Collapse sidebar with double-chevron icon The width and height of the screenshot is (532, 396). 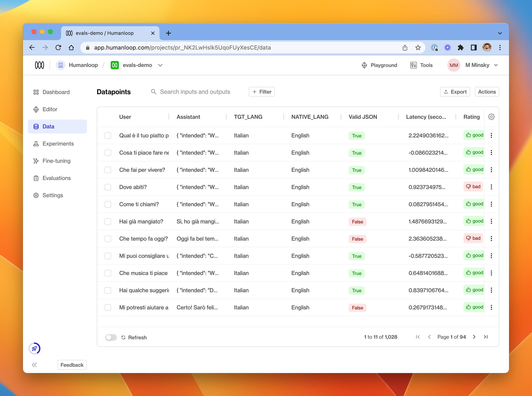(x=34, y=365)
